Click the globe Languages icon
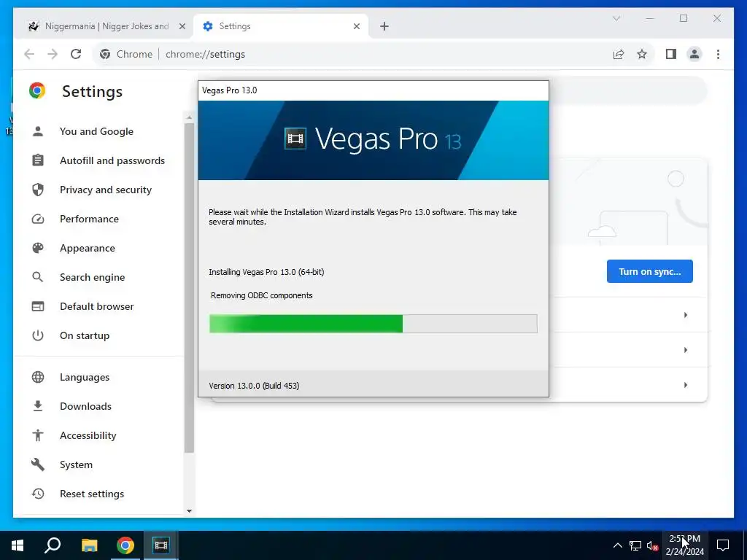747x560 pixels. point(38,377)
